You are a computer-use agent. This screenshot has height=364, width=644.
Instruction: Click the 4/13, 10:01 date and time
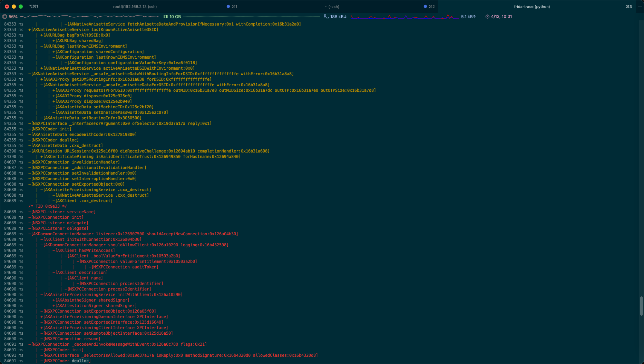501,17
